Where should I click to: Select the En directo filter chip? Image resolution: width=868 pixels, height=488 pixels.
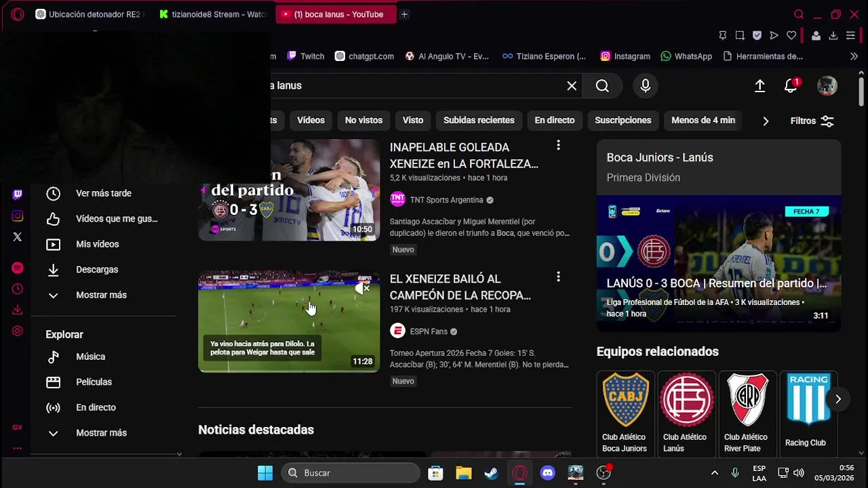[x=554, y=121]
